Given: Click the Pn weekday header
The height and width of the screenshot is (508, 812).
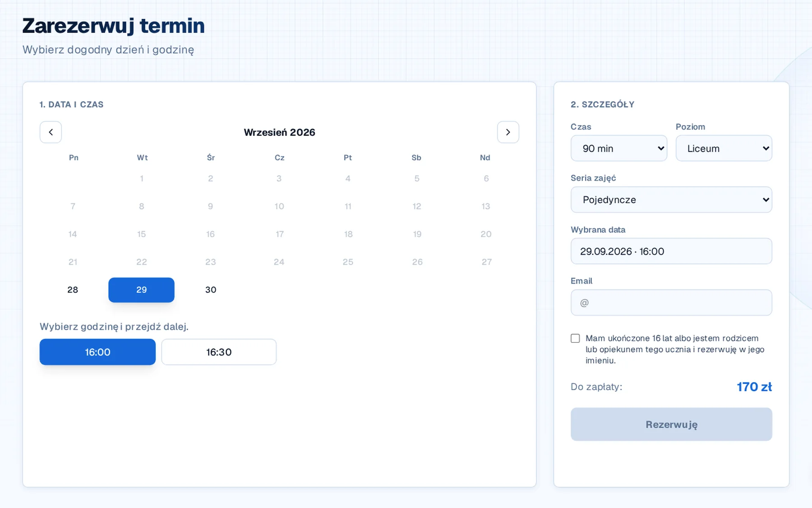Looking at the screenshot, I should coord(74,158).
